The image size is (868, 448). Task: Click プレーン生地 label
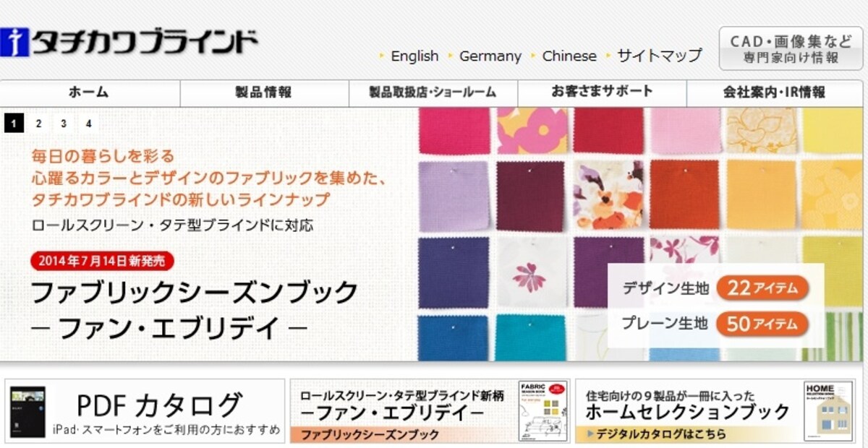tap(665, 324)
